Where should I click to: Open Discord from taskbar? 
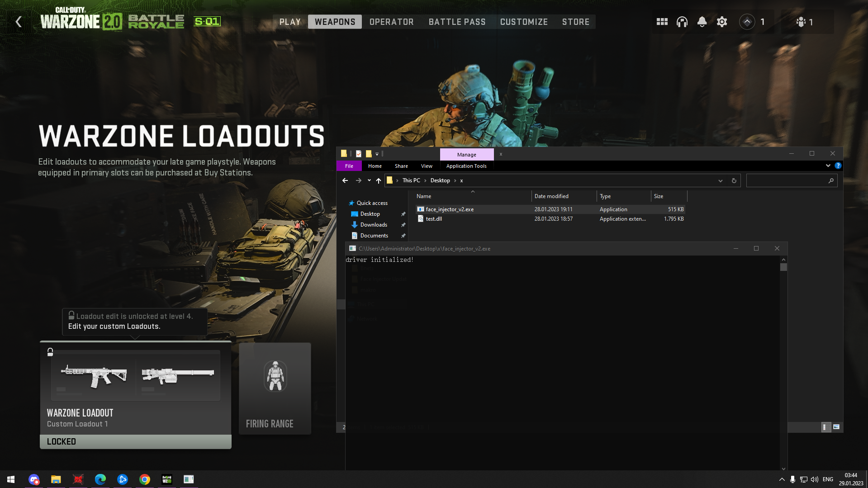(34, 479)
